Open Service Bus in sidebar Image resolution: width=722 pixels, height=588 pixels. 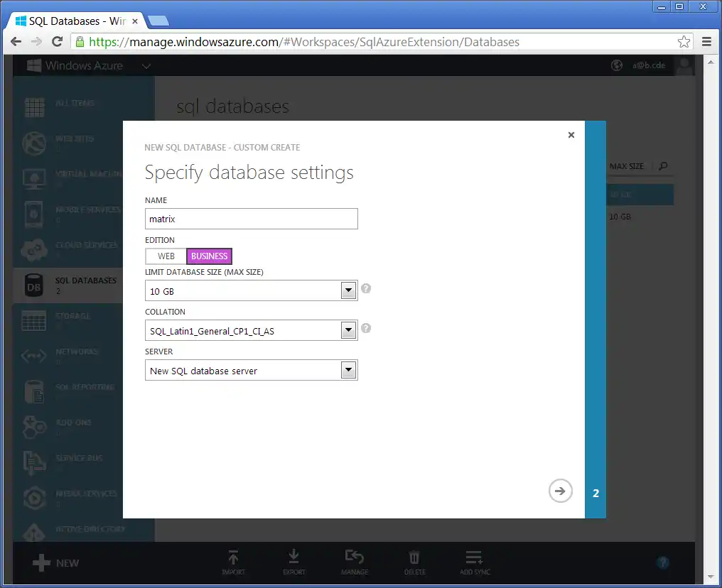point(68,462)
